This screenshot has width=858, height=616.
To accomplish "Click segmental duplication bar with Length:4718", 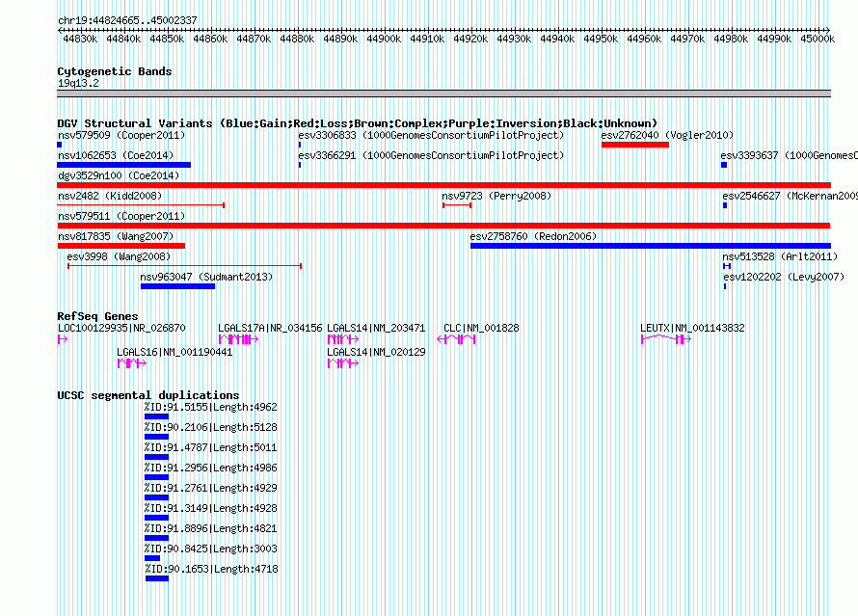I will (x=157, y=578).
